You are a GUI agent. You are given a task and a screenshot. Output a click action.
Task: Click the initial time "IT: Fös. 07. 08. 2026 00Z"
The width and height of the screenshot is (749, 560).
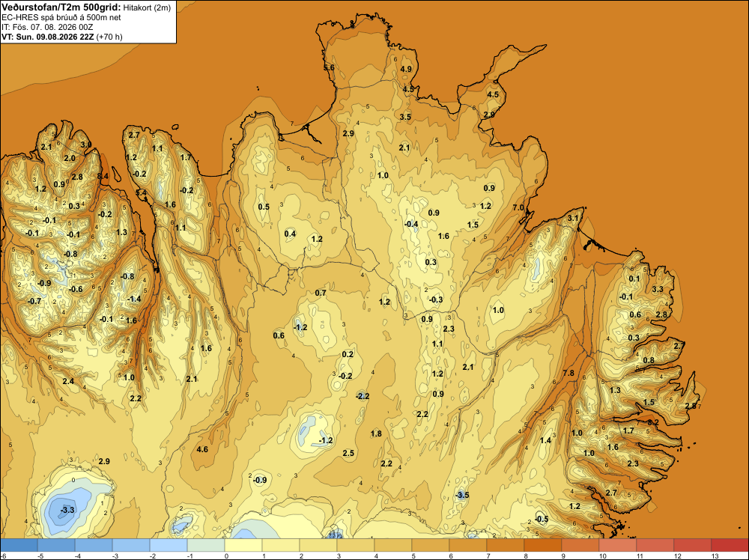pyautogui.click(x=47, y=27)
